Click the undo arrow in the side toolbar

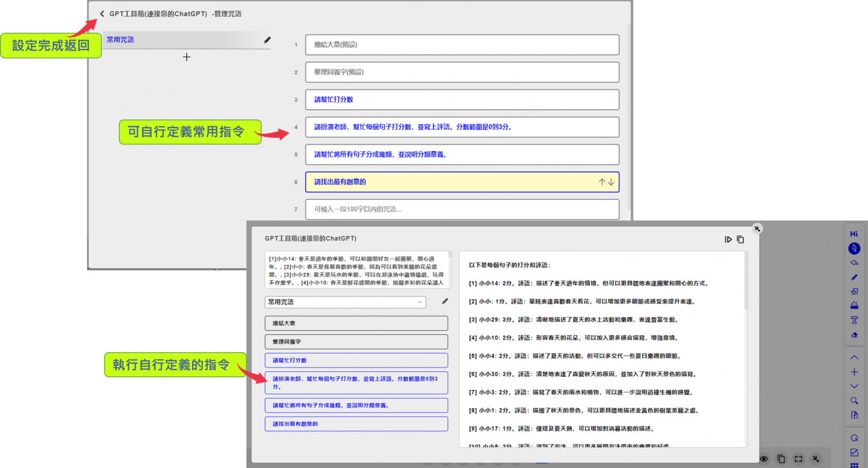point(854,263)
